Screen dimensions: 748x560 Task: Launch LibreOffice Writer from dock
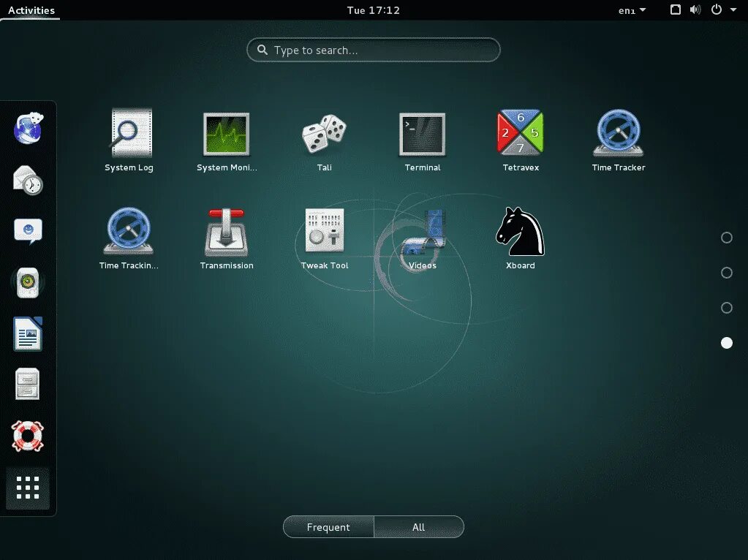[x=28, y=334]
